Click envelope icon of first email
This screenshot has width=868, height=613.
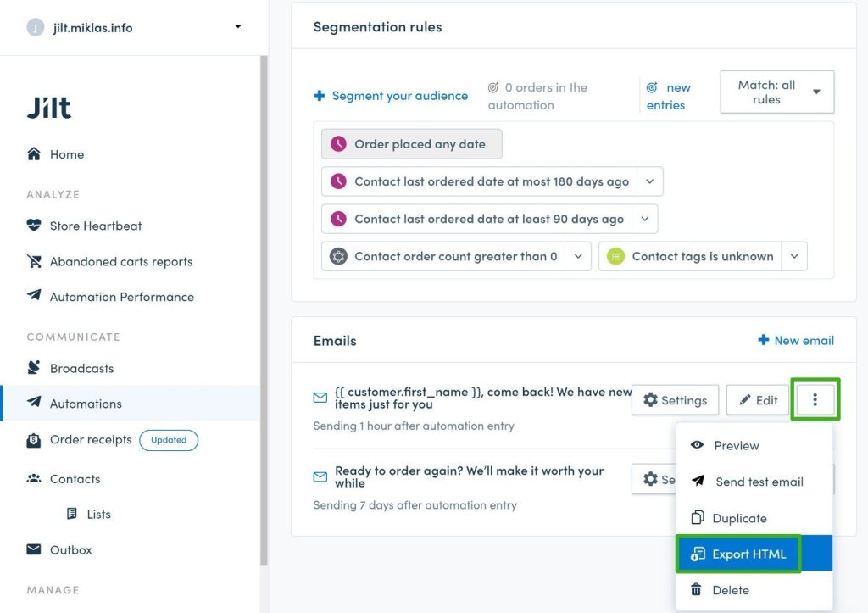(320, 398)
